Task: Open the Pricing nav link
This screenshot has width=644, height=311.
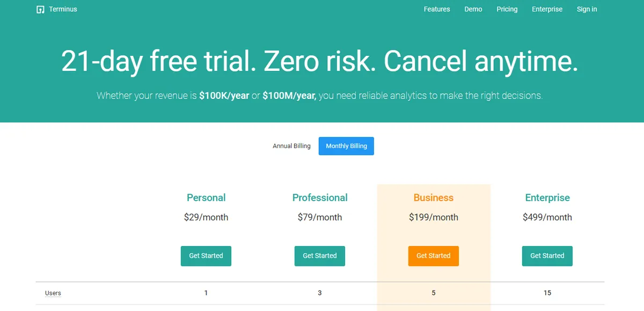Action: (507, 9)
